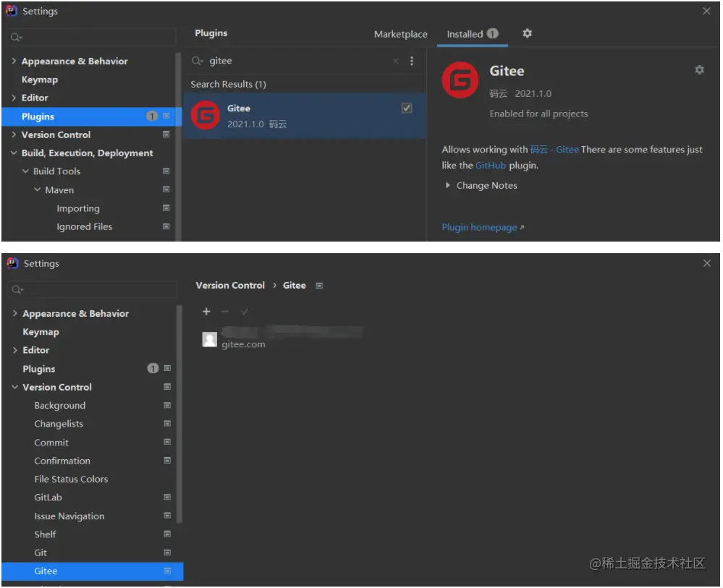The height and width of the screenshot is (588, 723).
Task: Click the project icon next to Ignored Files
Action: click(166, 226)
